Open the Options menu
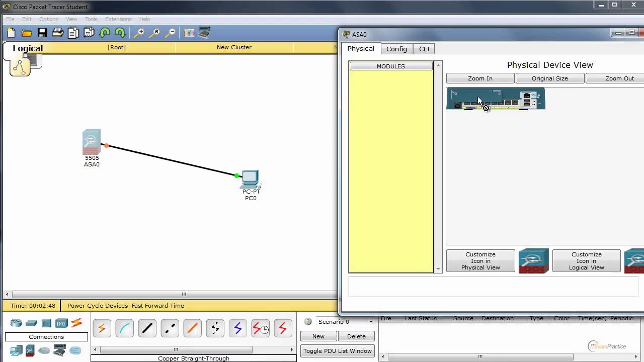The width and height of the screenshot is (644, 362). click(49, 19)
